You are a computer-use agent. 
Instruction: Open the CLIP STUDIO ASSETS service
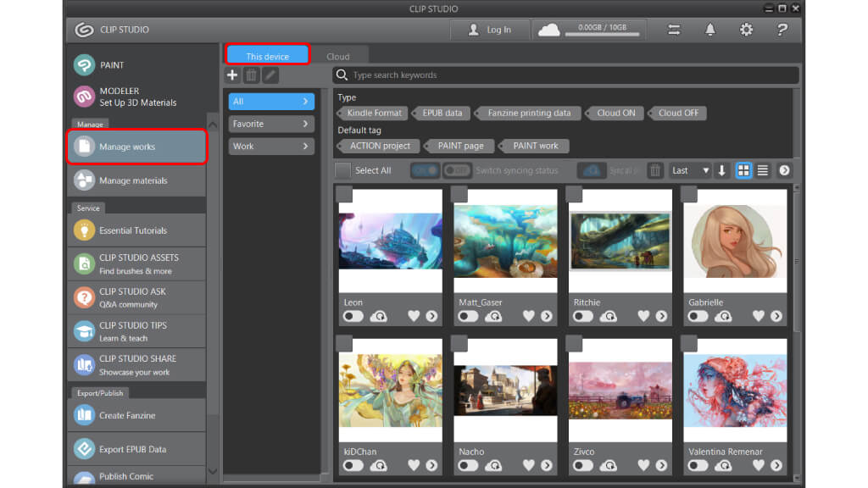(136, 263)
